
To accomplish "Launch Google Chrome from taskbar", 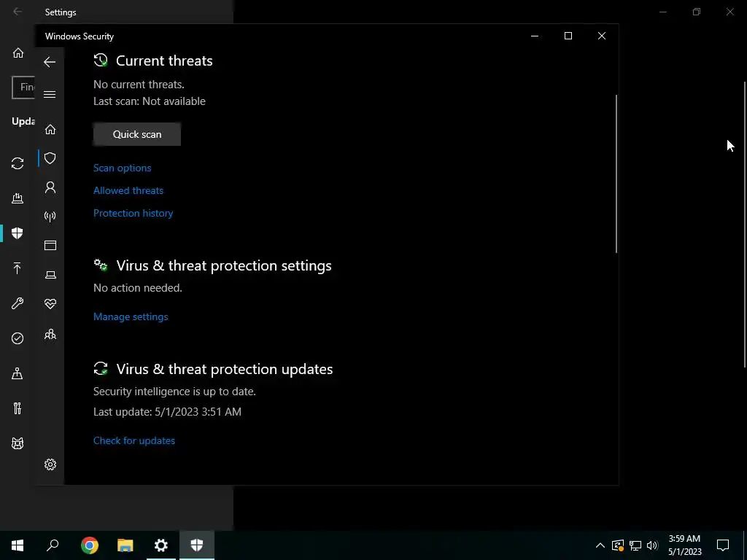I will [x=90, y=545].
